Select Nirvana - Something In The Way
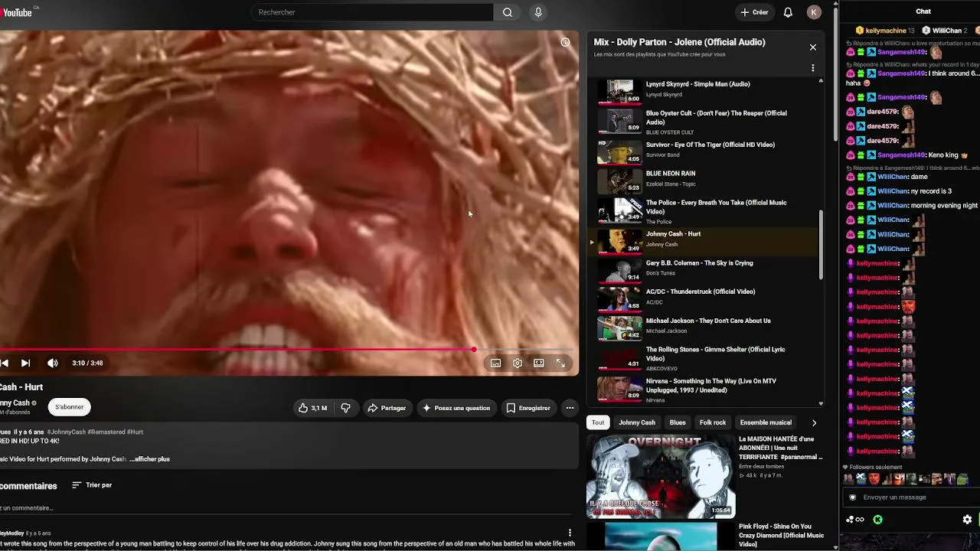The width and height of the screenshot is (980, 551). pyautogui.click(x=704, y=389)
